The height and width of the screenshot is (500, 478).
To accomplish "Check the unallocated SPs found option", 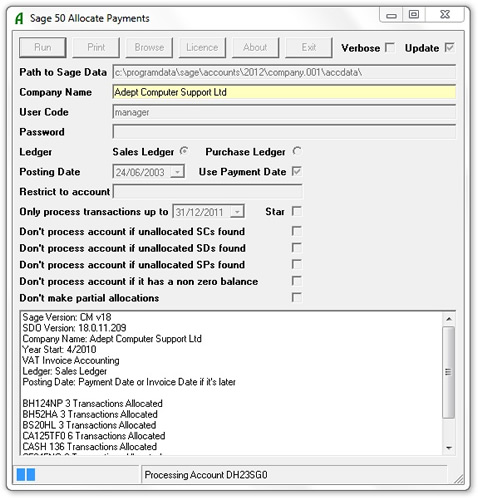I will coord(296,264).
